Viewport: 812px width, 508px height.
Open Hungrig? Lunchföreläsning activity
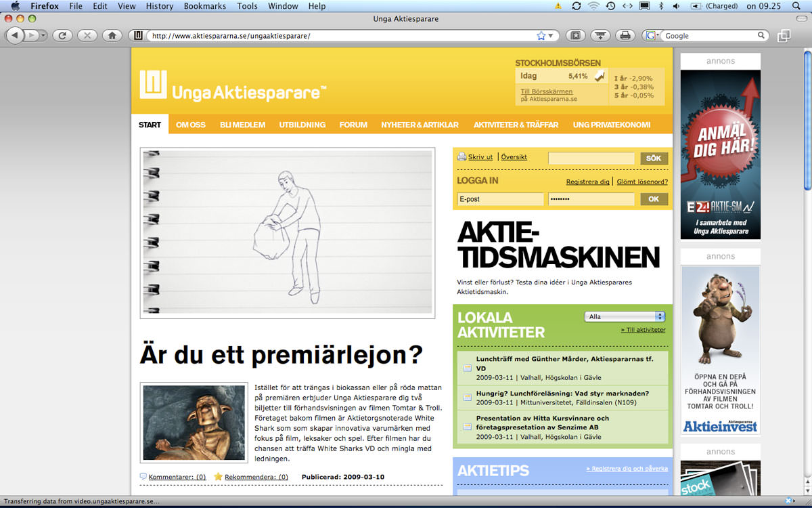(562, 394)
